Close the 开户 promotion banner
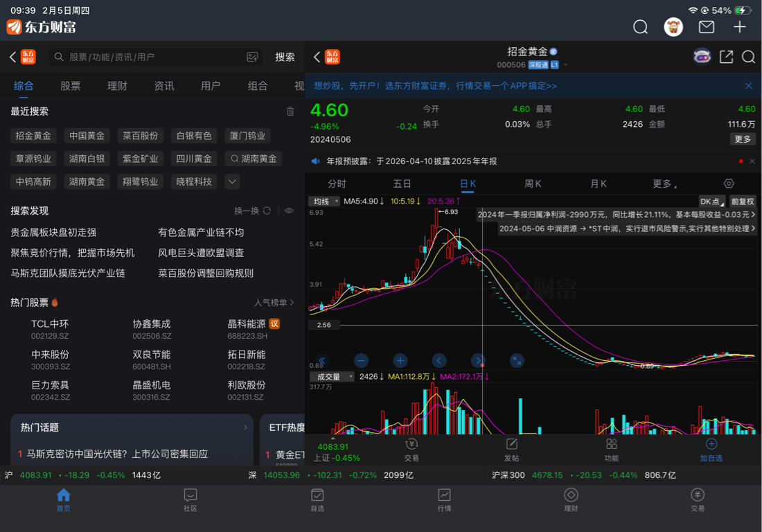 (x=748, y=85)
